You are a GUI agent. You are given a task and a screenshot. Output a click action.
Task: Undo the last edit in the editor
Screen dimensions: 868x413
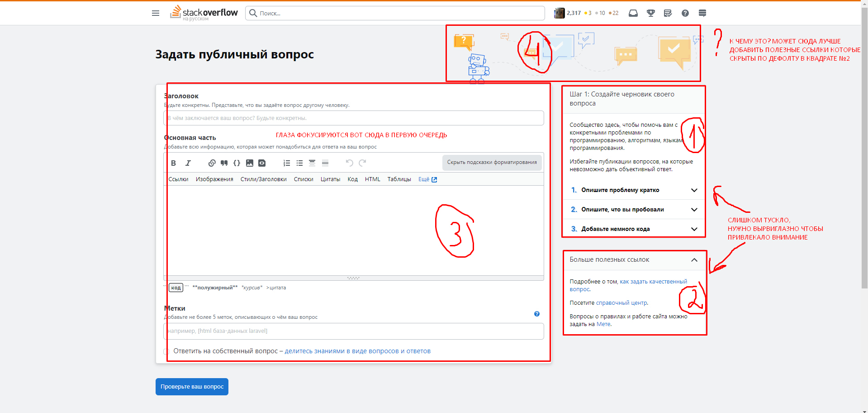(x=349, y=163)
